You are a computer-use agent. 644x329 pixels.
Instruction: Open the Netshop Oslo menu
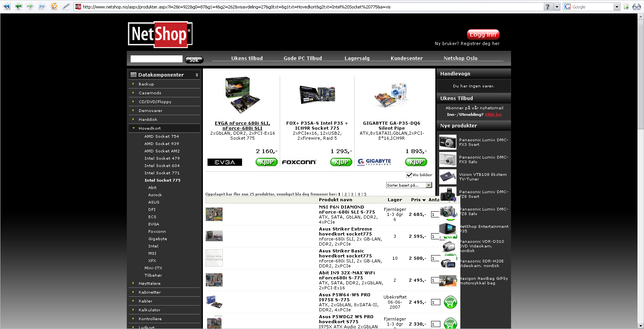460,58
